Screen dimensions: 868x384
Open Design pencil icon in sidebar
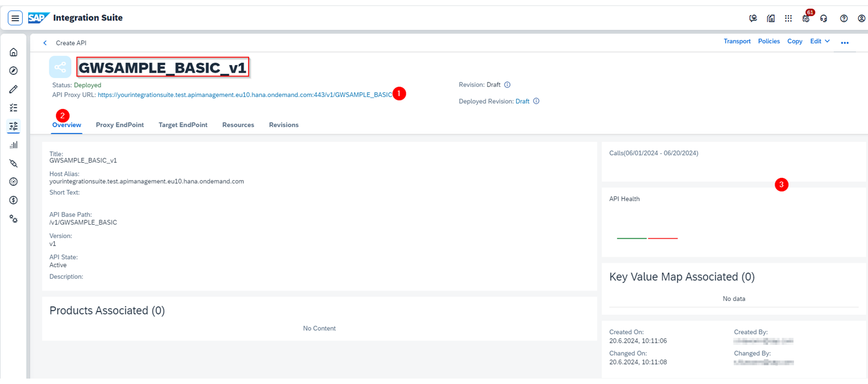click(x=14, y=89)
